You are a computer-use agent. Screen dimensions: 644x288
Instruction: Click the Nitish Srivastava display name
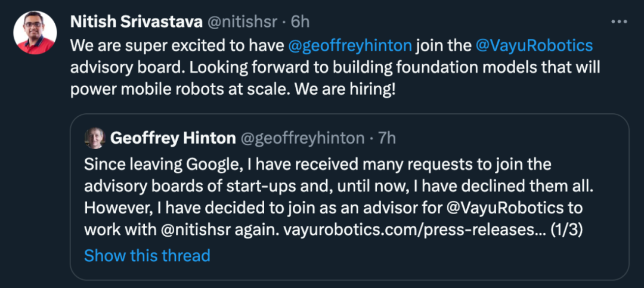136,22
